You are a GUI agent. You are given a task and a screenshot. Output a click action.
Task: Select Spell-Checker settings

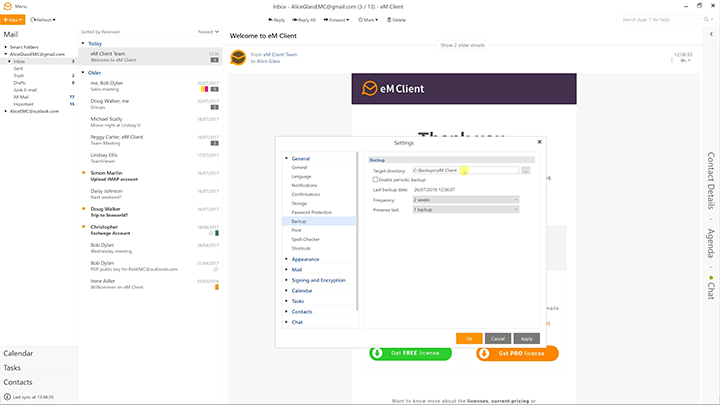coord(305,239)
